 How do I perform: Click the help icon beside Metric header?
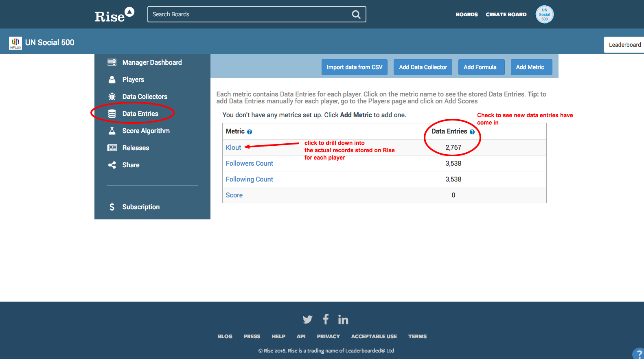click(250, 132)
